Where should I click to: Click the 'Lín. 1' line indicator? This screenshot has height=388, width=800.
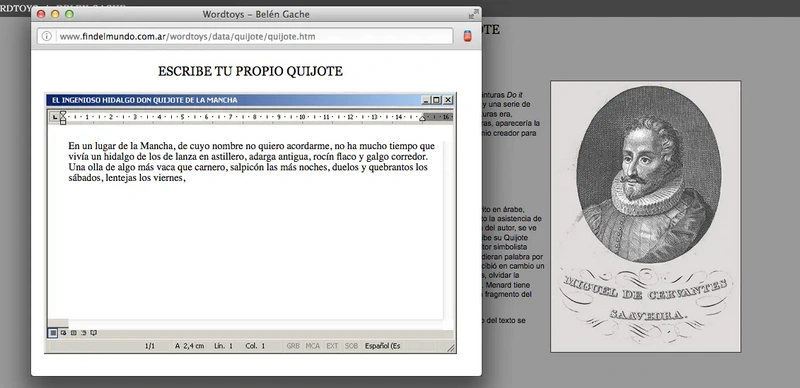coord(223,346)
